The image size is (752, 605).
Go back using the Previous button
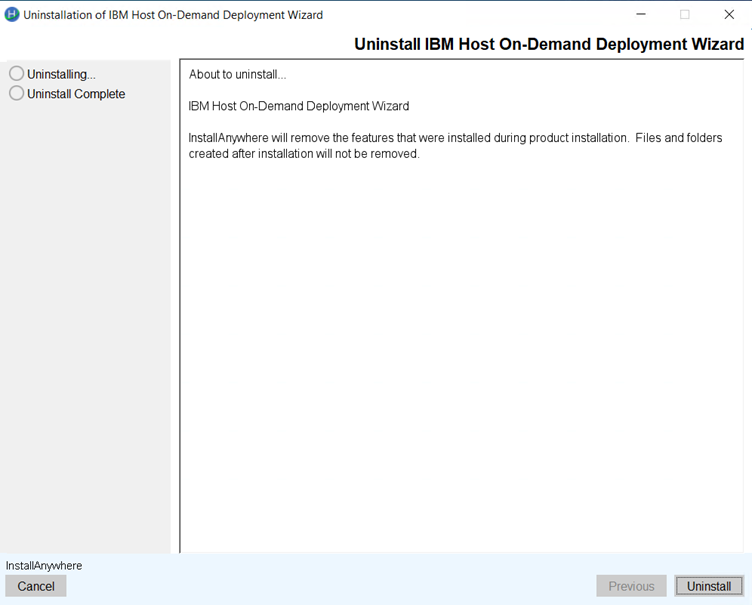631,586
